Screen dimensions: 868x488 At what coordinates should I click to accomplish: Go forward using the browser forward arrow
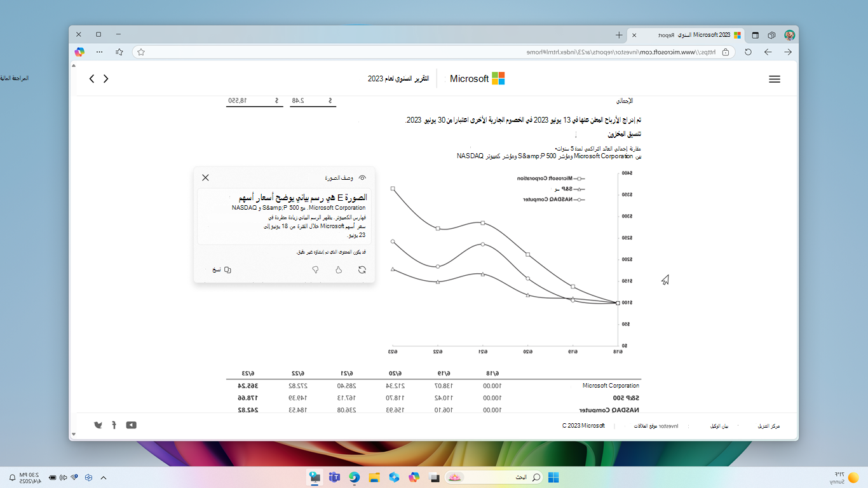768,52
